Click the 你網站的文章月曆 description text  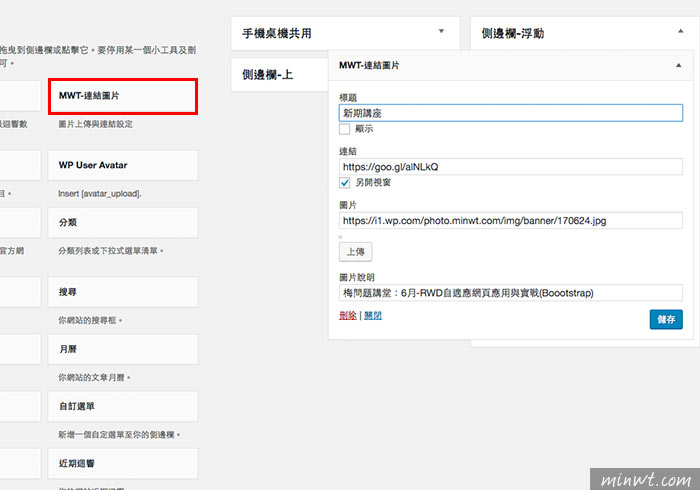coord(94,378)
